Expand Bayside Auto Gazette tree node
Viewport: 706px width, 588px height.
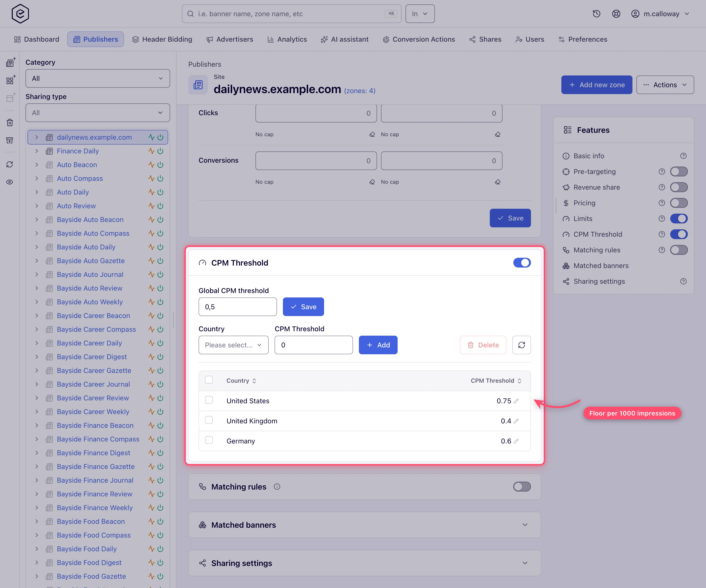pyautogui.click(x=37, y=261)
